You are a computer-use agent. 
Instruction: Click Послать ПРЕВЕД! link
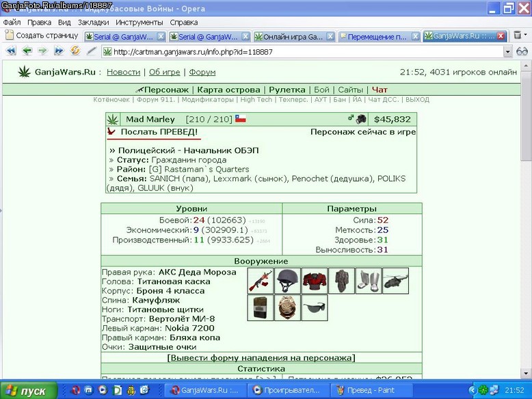point(159,132)
